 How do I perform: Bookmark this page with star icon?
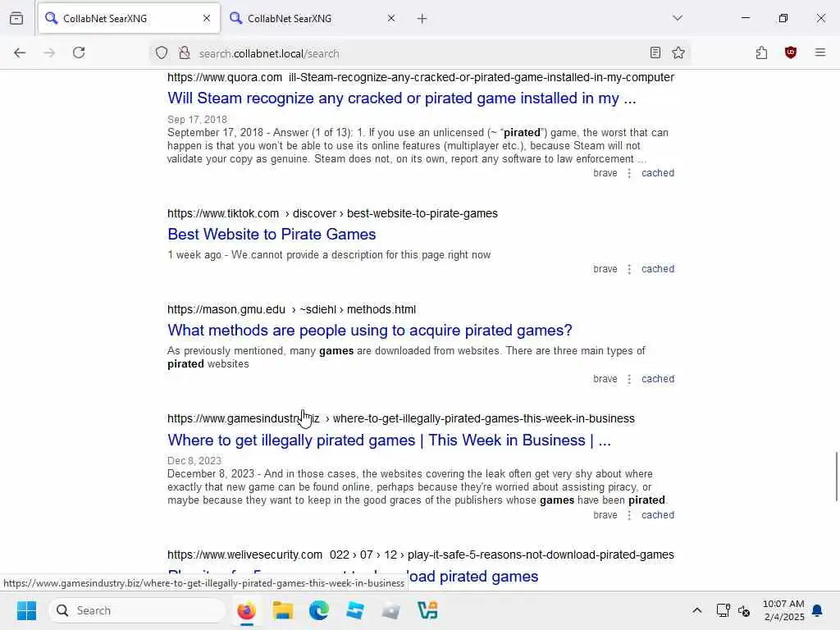678,52
